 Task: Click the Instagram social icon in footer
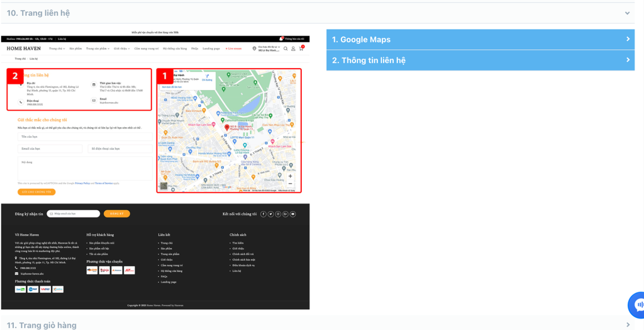pos(278,214)
